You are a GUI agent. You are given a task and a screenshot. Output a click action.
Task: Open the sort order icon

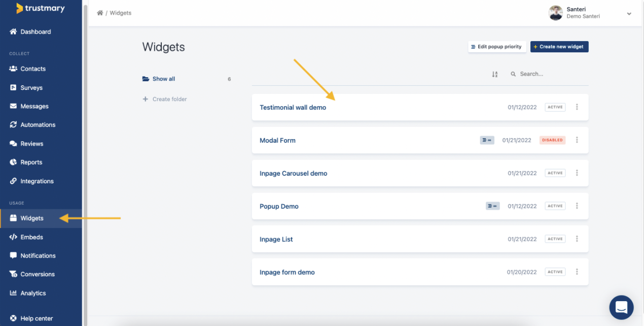(495, 74)
